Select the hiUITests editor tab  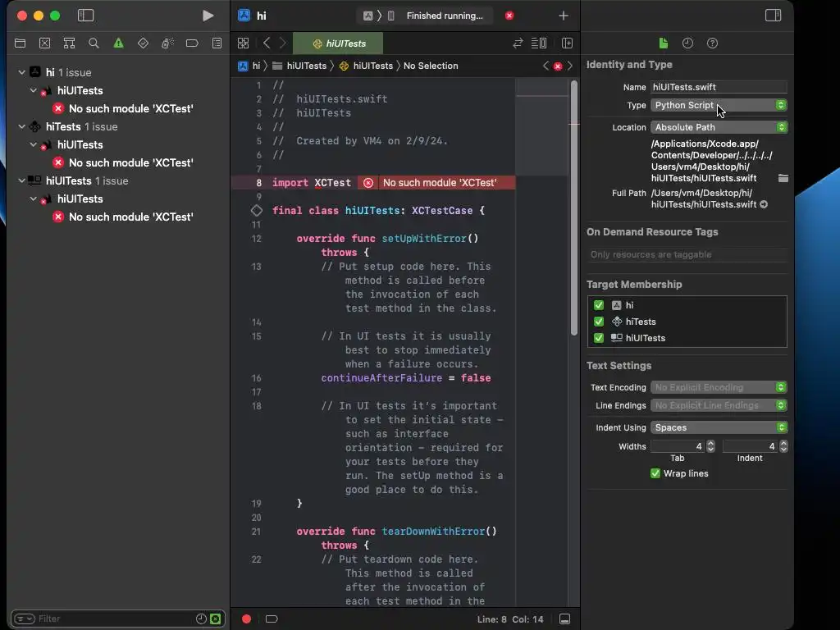click(339, 43)
